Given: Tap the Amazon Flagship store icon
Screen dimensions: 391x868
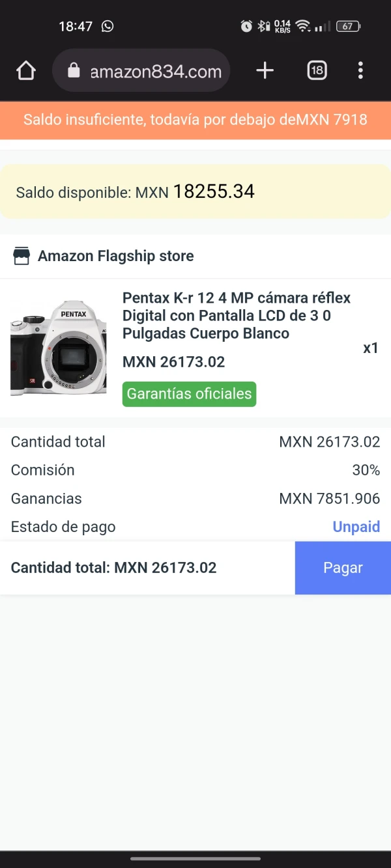Looking at the screenshot, I should coord(22,256).
